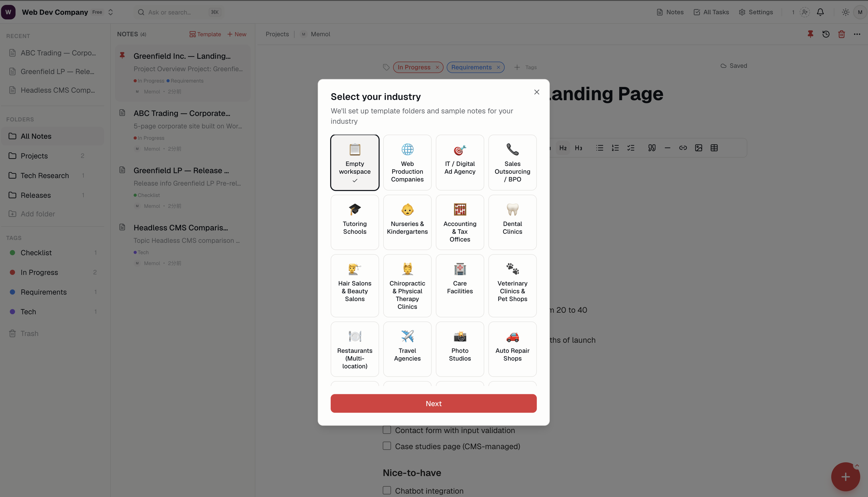Open the Projects folder
This screenshot has height=497, width=868.
tap(53, 156)
